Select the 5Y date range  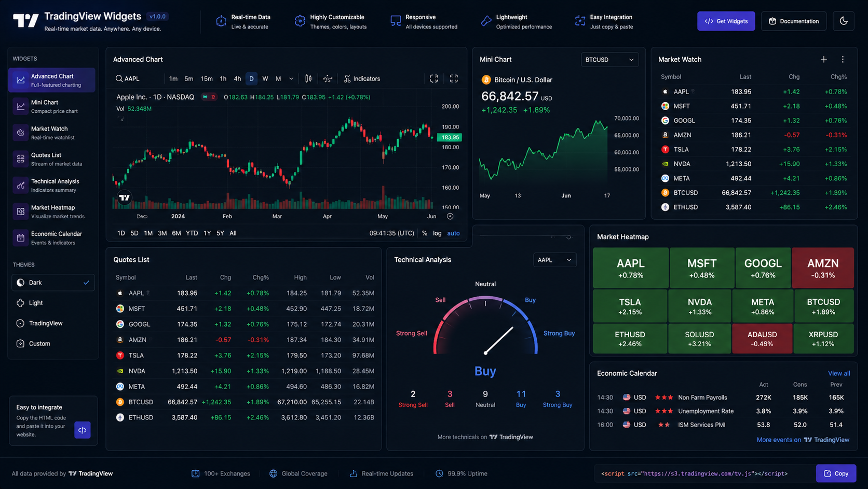click(x=220, y=233)
